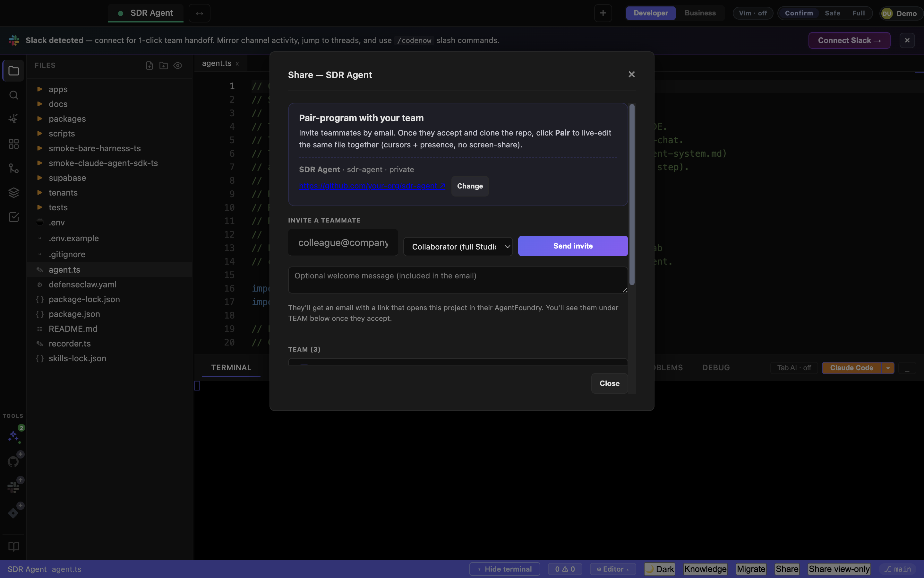Switch to Business mode
This screenshot has height=578, width=924.
tap(700, 13)
